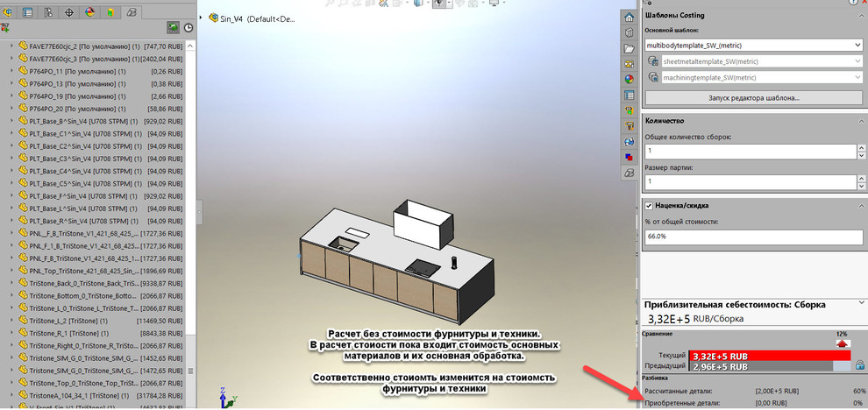Open the home icon in task pane

click(x=629, y=18)
